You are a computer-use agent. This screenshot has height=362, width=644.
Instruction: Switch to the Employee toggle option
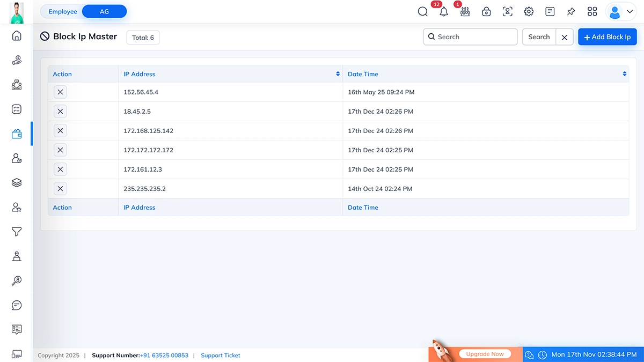[x=63, y=12]
